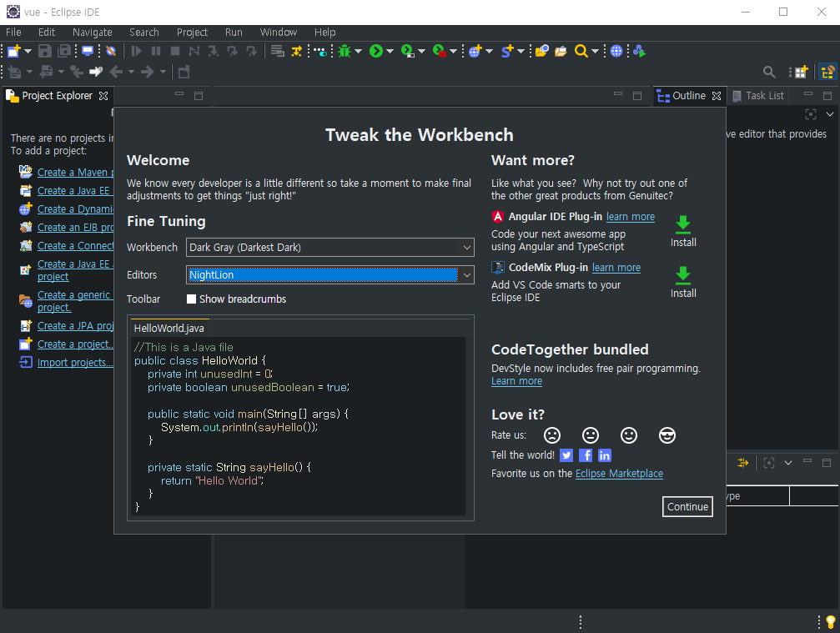Click the New wizard toolbar icon
840x633 pixels.
click(x=14, y=52)
